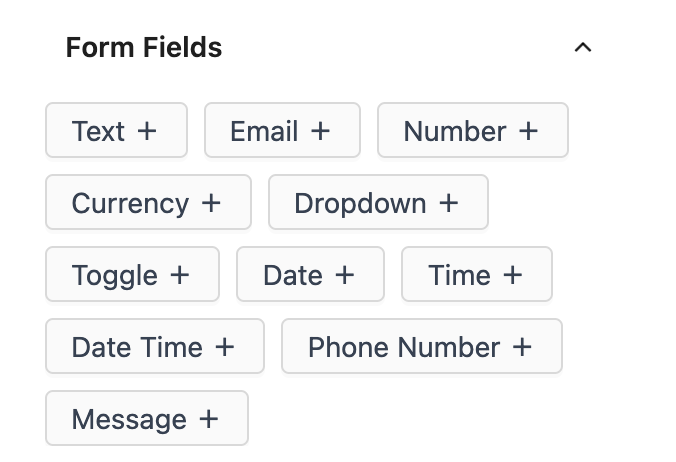Add a Phone Number form field
Image resolution: width=676 pixels, height=462 pixels.
tap(421, 347)
